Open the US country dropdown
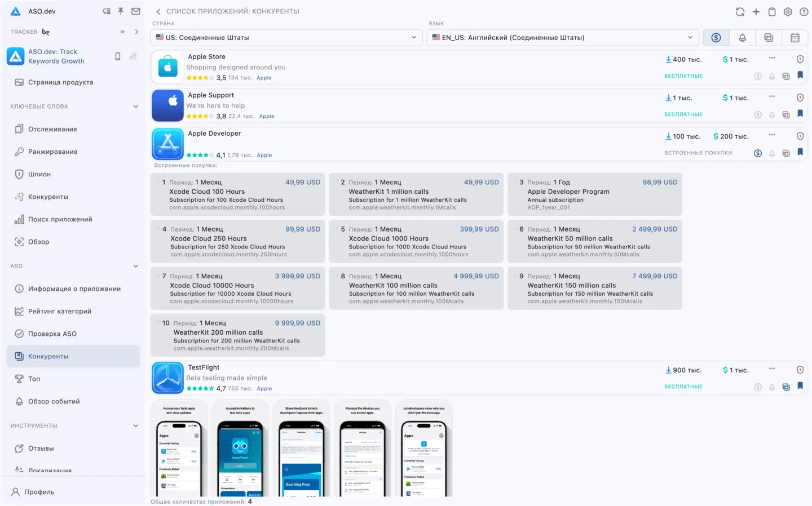 [x=286, y=38]
